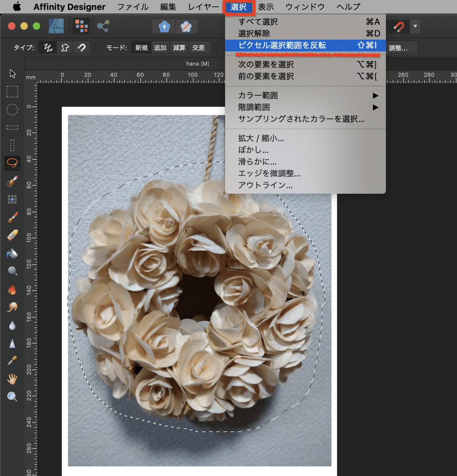Screen dimensions: 457x476
Task: Choose the Magnetic selection type
Action: (x=82, y=48)
